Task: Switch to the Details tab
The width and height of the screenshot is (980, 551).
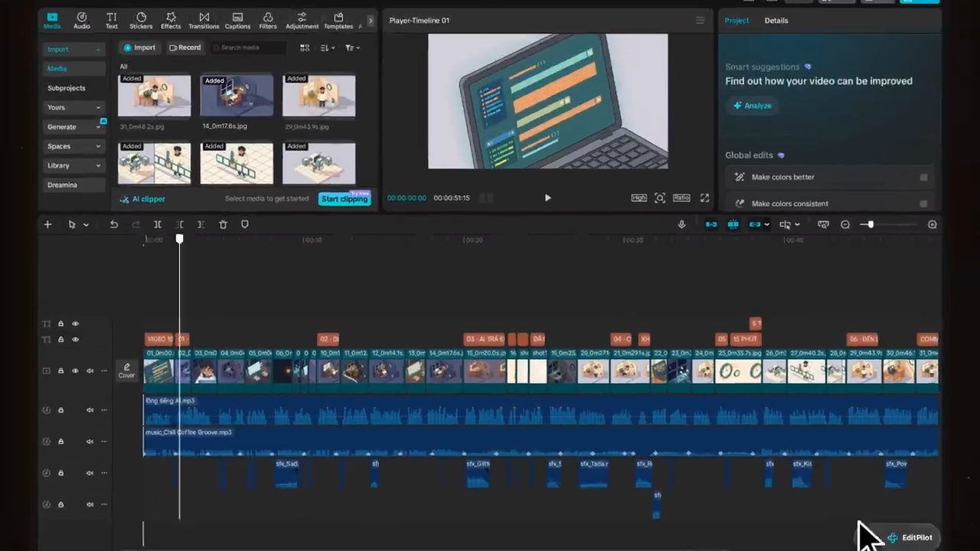Action: click(776, 21)
